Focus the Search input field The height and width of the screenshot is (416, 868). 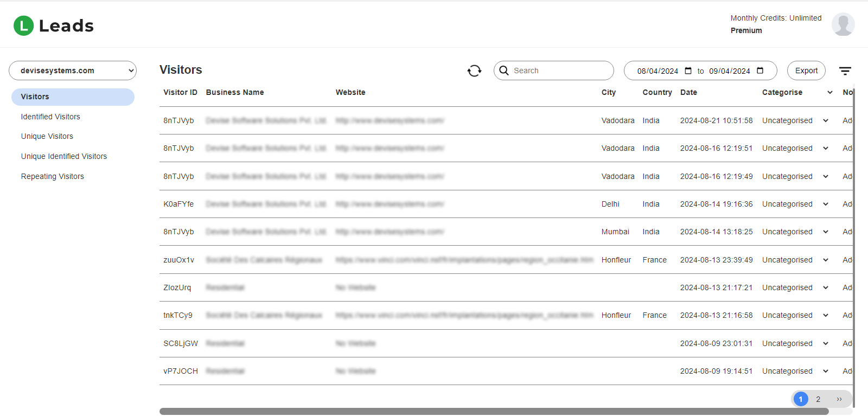(559, 71)
